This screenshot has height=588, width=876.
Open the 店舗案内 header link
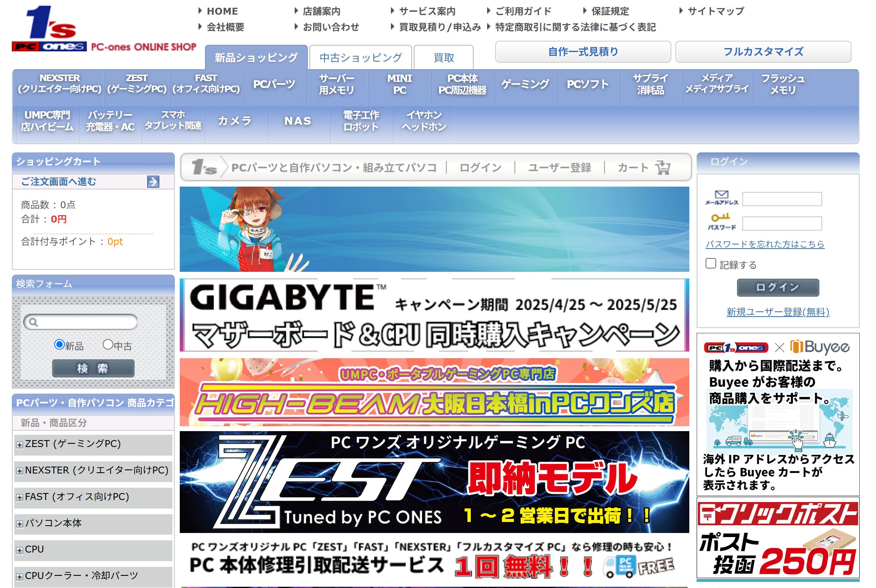321,11
